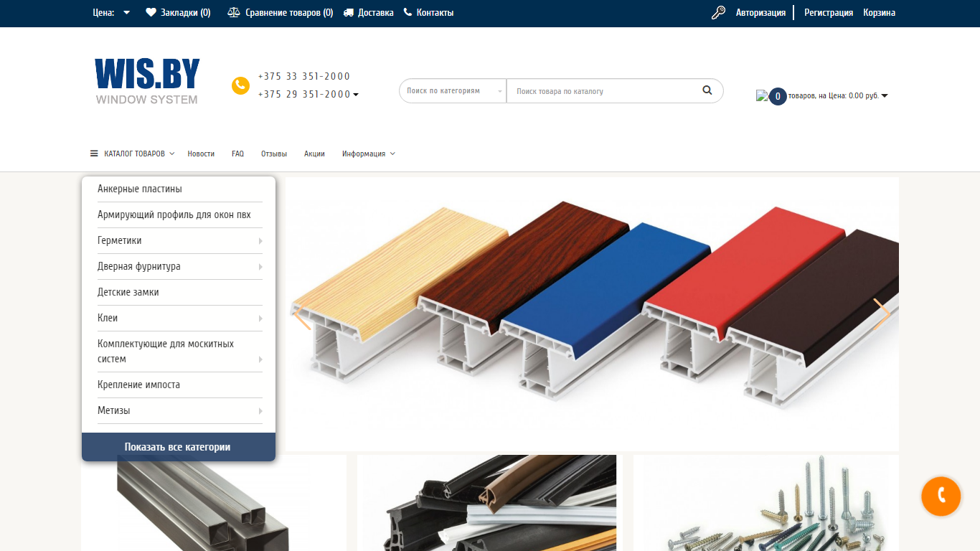Click the catalog hamburger menu icon
The image size is (980, 551).
(94, 154)
